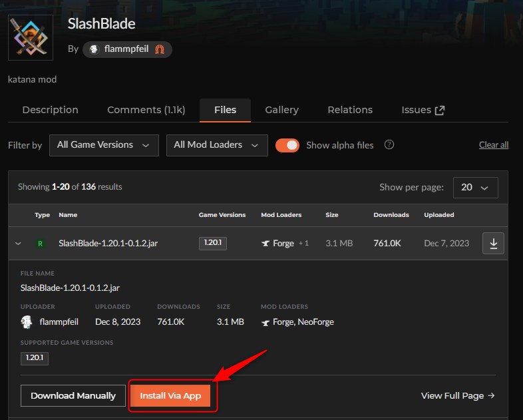Image resolution: width=523 pixels, height=420 pixels.
Task: Click the Forge icon beside Forge, NeoForge
Action: tap(265, 323)
